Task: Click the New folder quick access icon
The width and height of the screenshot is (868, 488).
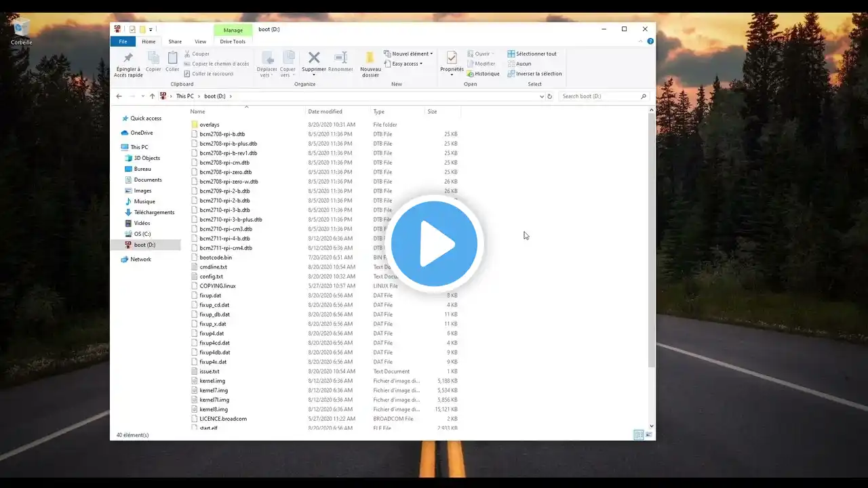Action: point(142,29)
